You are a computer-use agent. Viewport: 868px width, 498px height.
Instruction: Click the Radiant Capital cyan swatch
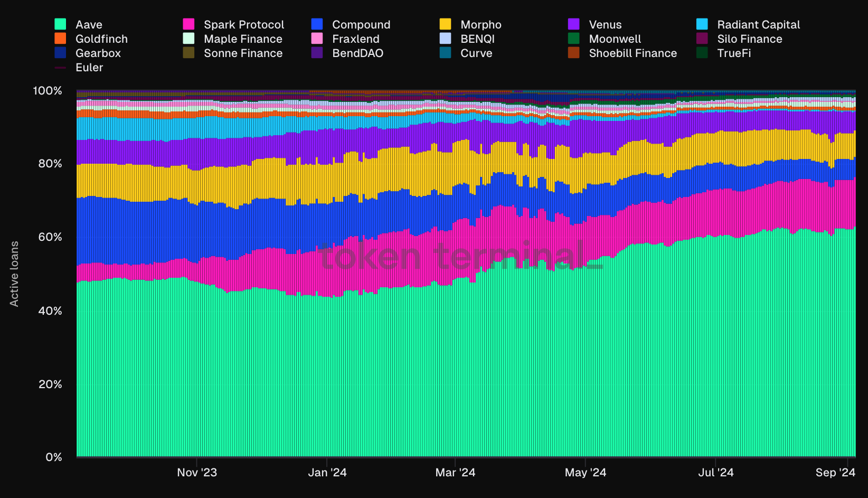702,24
